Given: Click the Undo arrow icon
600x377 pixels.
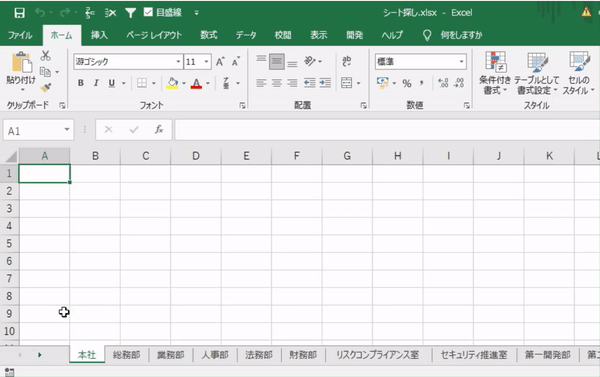Looking at the screenshot, I should 40,13.
